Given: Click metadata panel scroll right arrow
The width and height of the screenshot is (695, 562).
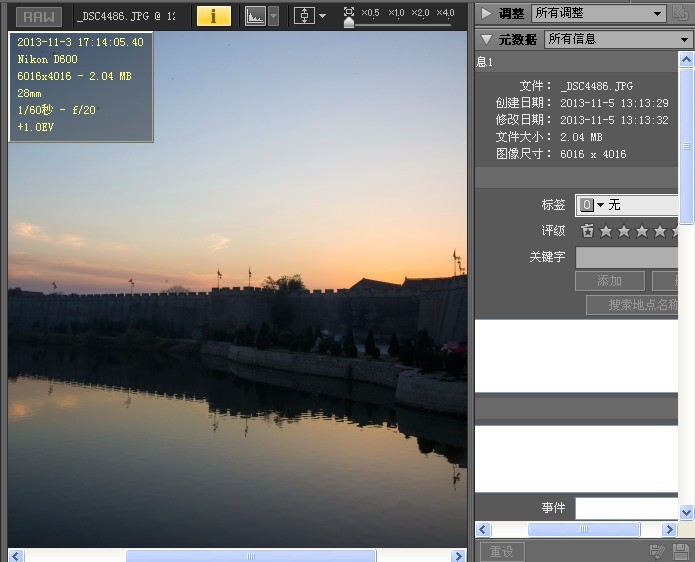Looking at the screenshot, I should [x=669, y=529].
